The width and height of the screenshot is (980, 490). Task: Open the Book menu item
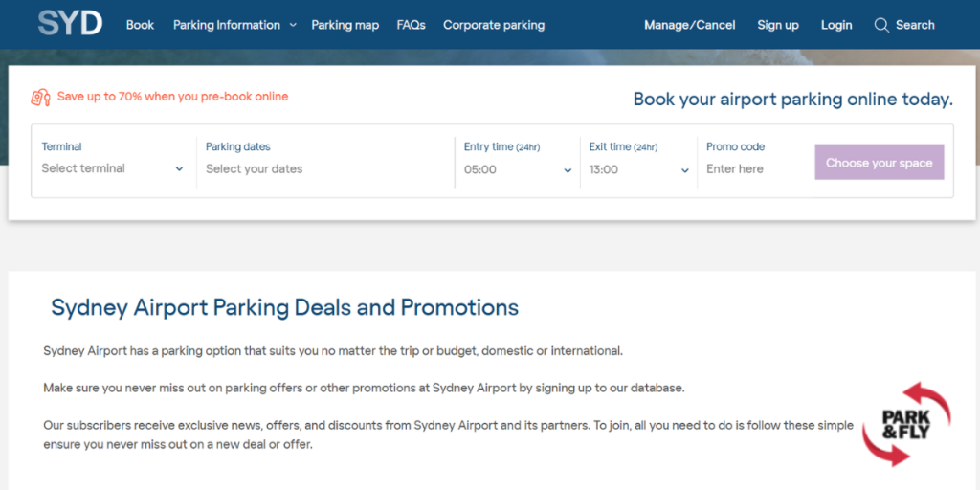click(140, 25)
